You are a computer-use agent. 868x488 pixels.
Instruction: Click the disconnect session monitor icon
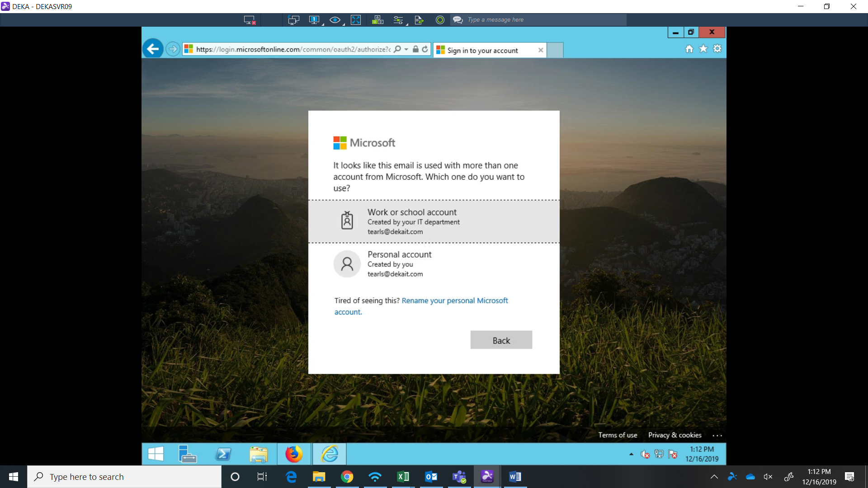pyautogui.click(x=249, y=20)
